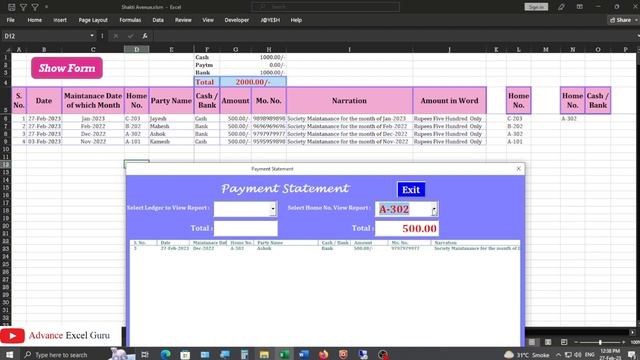640x360 pixels.
Task: Open the View tab
Action: 208,20
